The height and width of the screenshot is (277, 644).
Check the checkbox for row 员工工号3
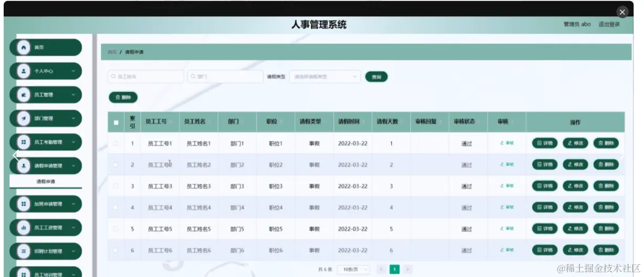point(116,186)
